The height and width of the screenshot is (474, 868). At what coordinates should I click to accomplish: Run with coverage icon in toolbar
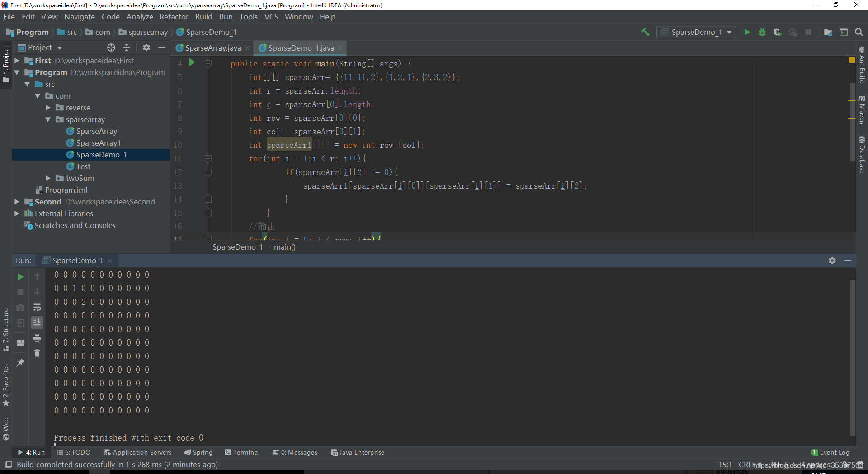pos(778,32)
